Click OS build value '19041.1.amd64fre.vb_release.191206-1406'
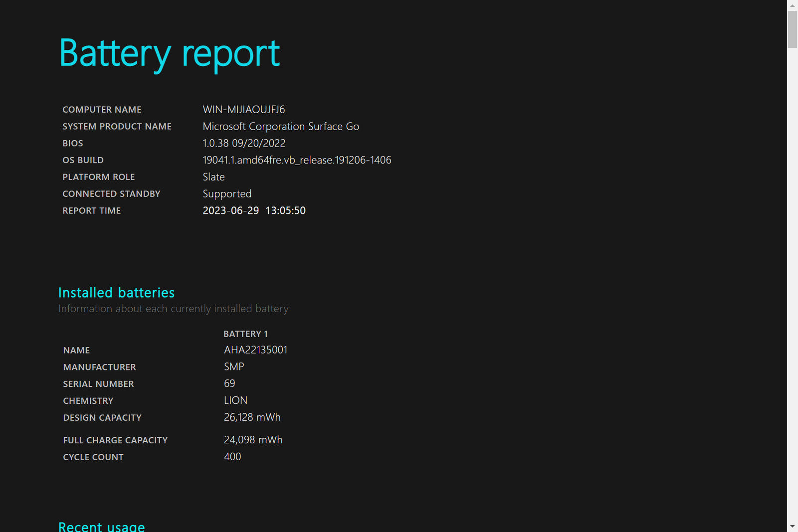 click(x=297, y=161)
